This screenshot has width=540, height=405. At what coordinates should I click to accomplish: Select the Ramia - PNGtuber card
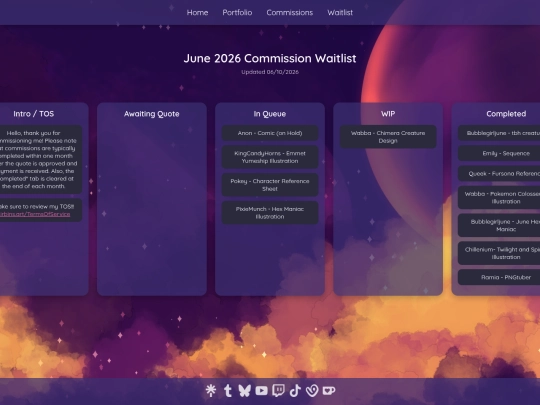click(499, 277)
